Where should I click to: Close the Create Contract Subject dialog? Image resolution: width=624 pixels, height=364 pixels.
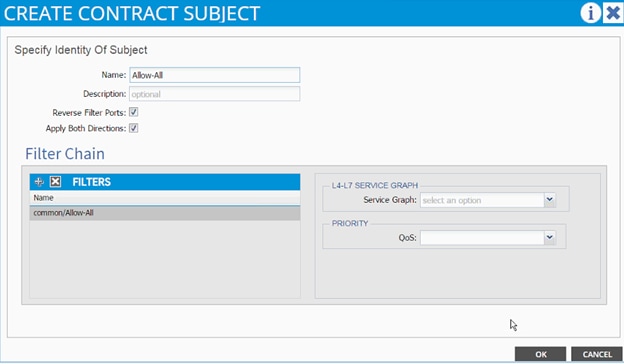(613, 13)
